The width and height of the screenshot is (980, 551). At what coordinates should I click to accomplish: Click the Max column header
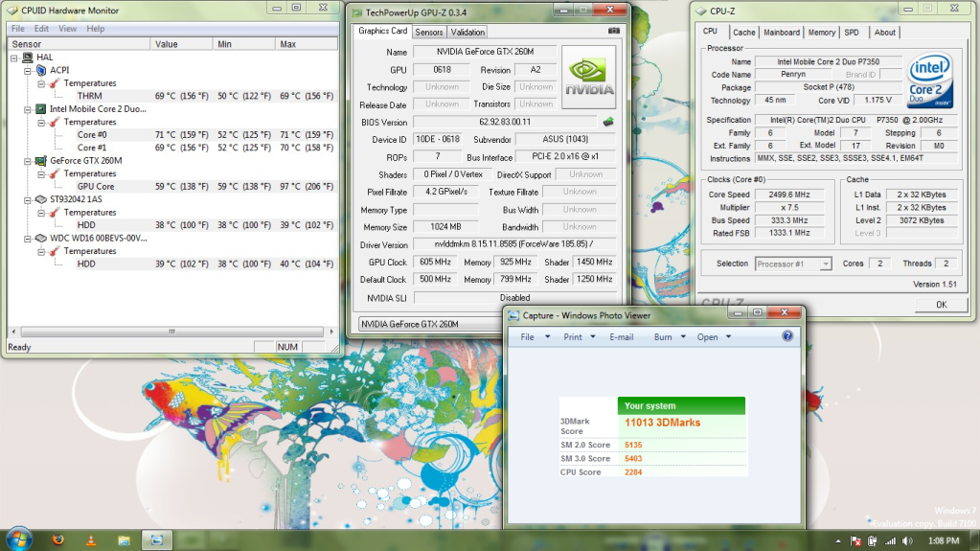click(x=307, y=44)
